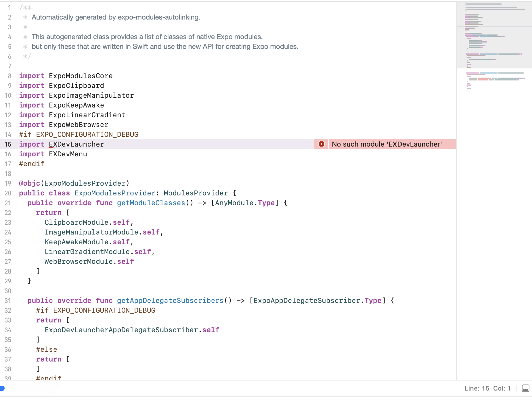The height and width of the screenshot is (419, 532).
Task: Click 'ExpoLinearGradient' import name
Action: (x=87, y=115)
